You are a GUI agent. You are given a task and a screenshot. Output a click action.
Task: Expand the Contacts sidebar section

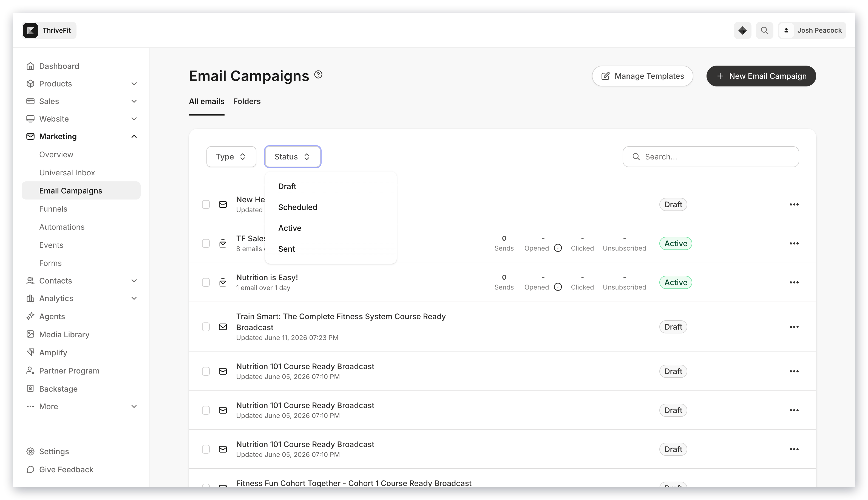[134, 281]
